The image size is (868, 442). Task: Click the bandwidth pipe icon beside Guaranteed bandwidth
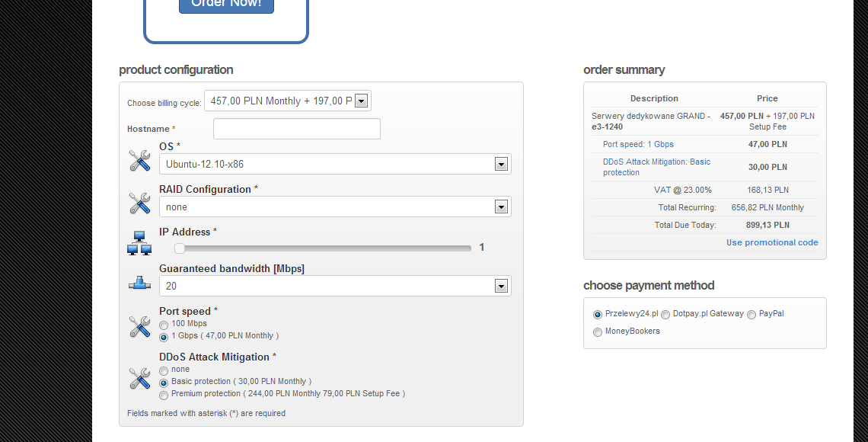tap(139, 283)
